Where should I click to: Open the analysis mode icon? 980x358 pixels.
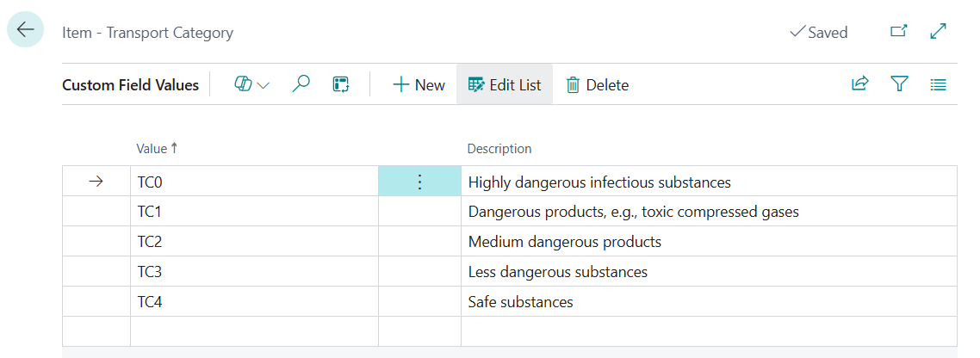point(342,84)
